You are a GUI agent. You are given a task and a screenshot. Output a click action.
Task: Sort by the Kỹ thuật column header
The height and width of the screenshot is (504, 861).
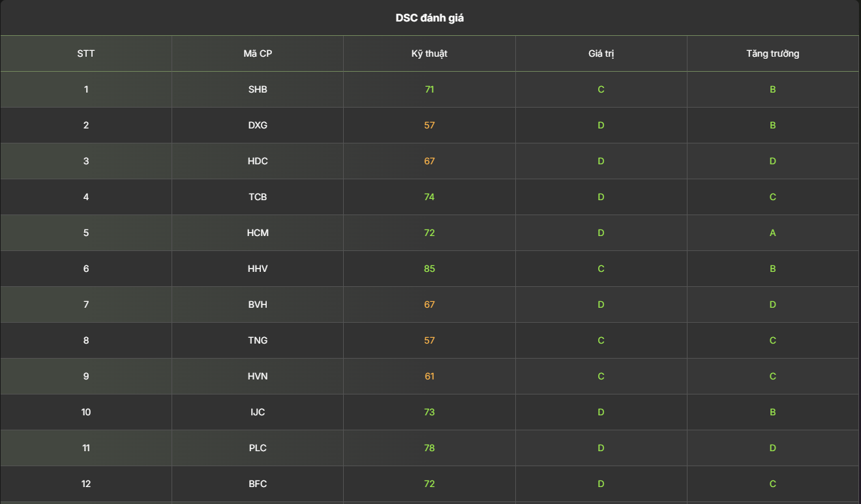429,53
